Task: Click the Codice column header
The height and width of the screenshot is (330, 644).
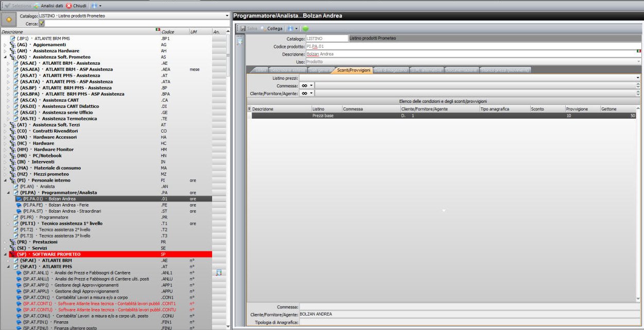Action: pyautogui.click(x=174, y=32)
